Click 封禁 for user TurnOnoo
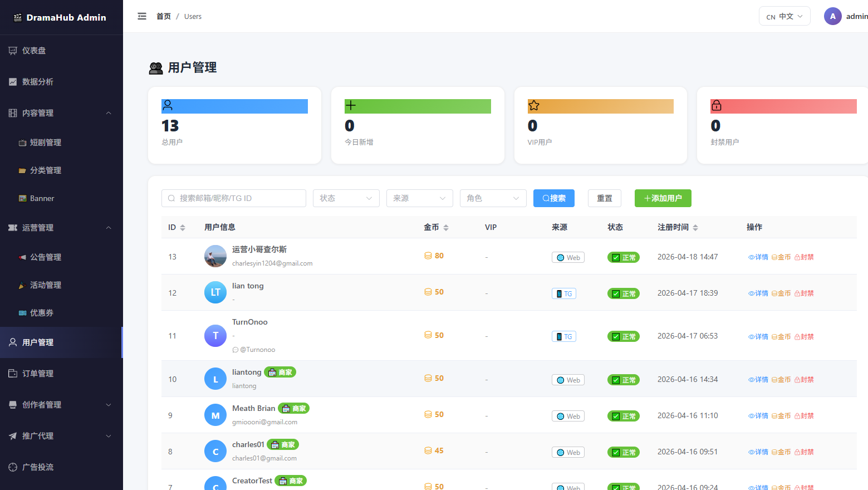The image size is (868, 490). tap(804, 337)
